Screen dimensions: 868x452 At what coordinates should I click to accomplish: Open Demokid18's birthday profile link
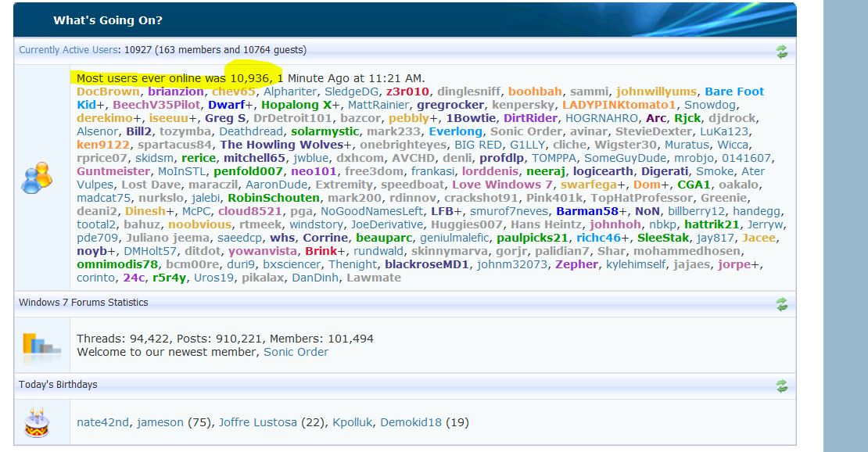(x=411, y=422)
